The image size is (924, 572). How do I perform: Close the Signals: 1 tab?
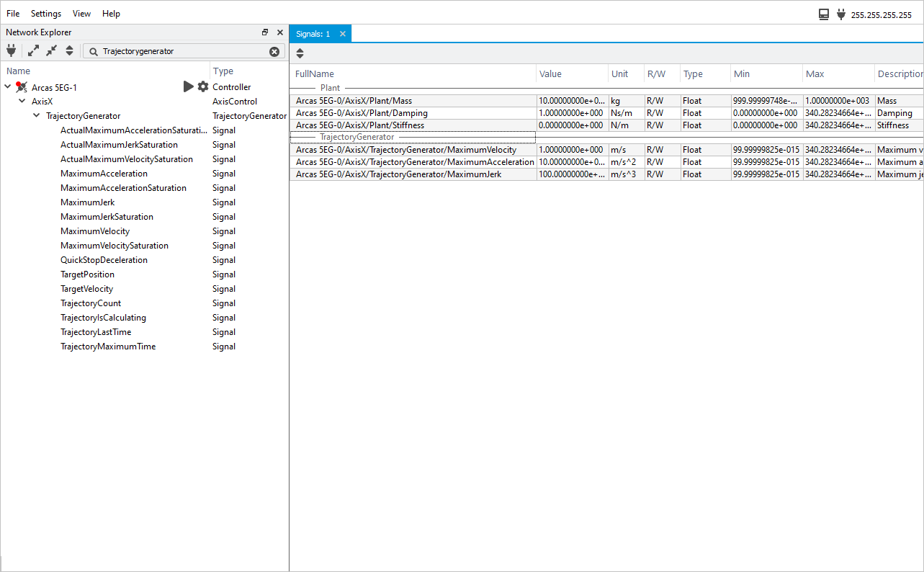click(343, 34)
